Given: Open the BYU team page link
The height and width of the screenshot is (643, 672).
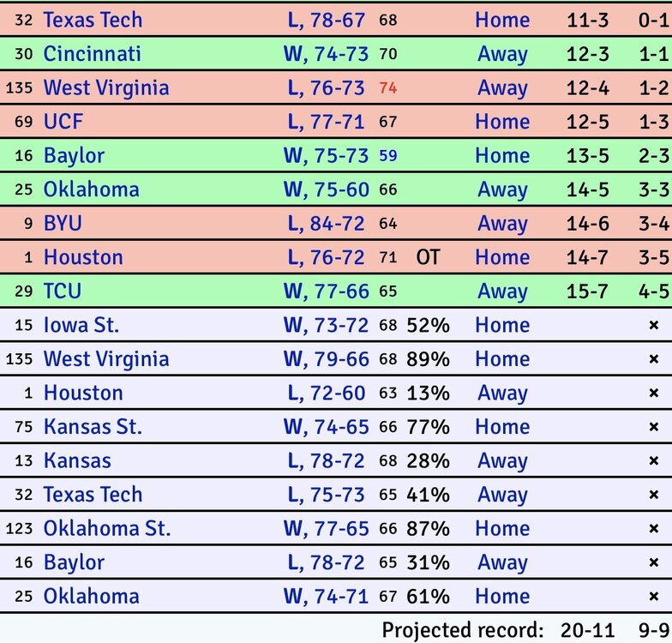Looking at the screenshot, I should [x=63, y=224].
